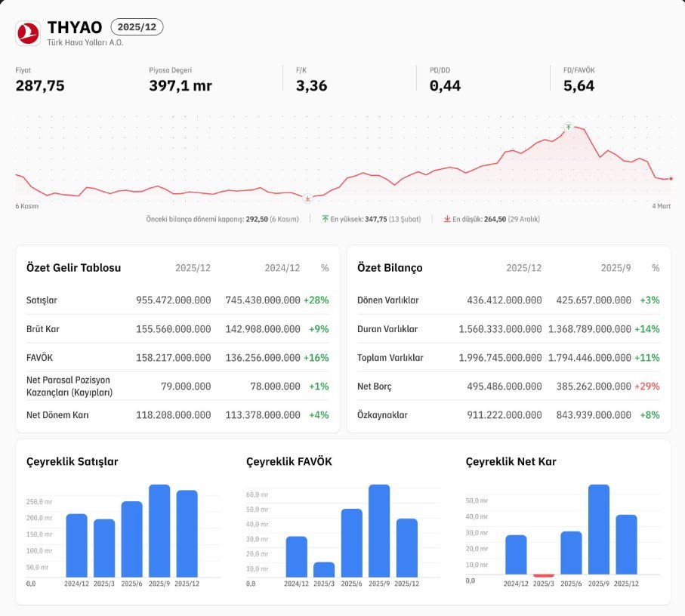Select the Fiyat value 287,75
This screenshot has width=685, height=616.
pyautogui.click(x=40, y=85)
